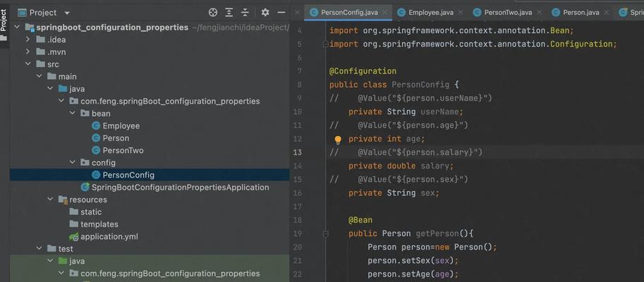Click the @Bean annotation on line 18
This screenshot has height=282, width=644.
point(360,220)
